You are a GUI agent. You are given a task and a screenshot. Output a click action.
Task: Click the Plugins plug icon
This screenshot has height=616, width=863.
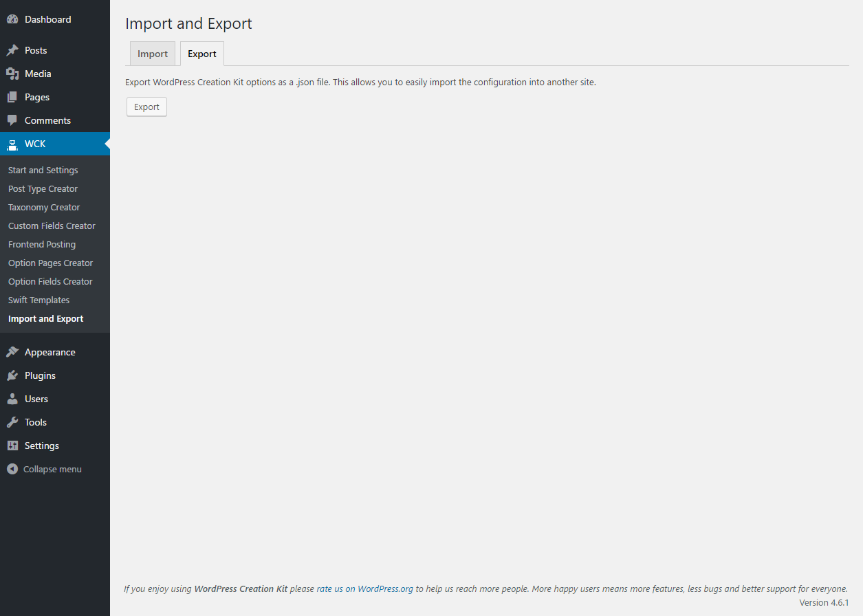tap(12, 375)
